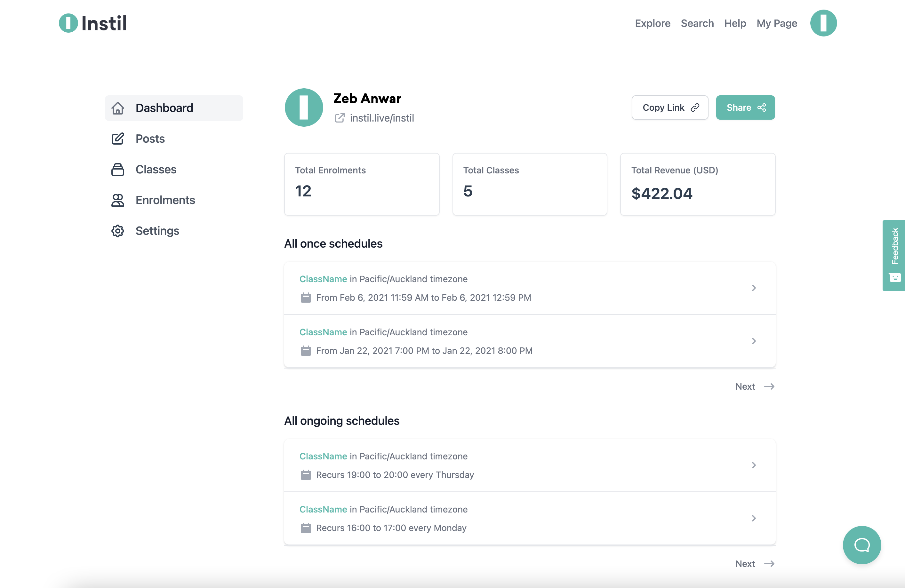905x588 pixels.
Task: Click the Instil logo in header
Action: (x=93, y=23)
